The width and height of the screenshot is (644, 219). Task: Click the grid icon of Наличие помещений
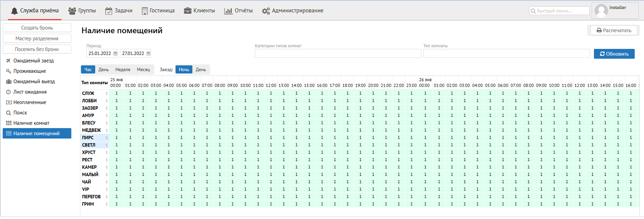coord(9,133)
